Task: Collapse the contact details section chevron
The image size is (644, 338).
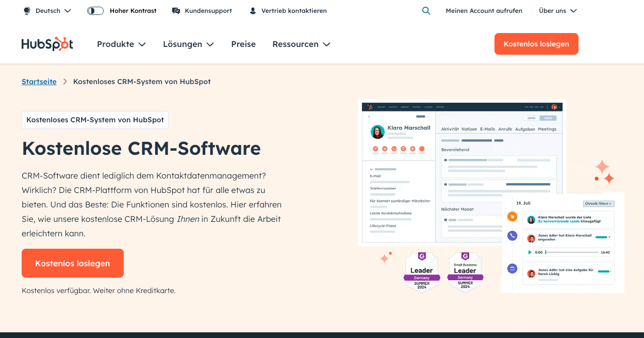Action: click(371, 169)
